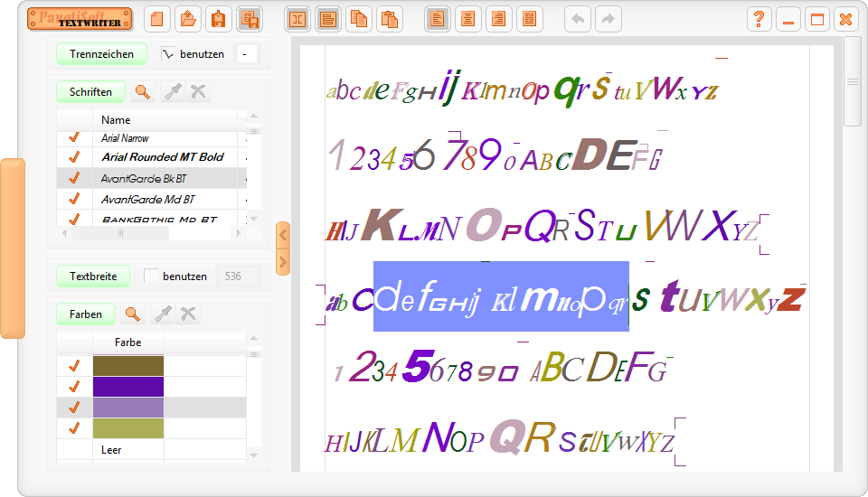Toggle the Trennzeichen benutzen checkbox
Image resolution: width=868 pixels, height=497 pixels.
click(x=167, y=54)
